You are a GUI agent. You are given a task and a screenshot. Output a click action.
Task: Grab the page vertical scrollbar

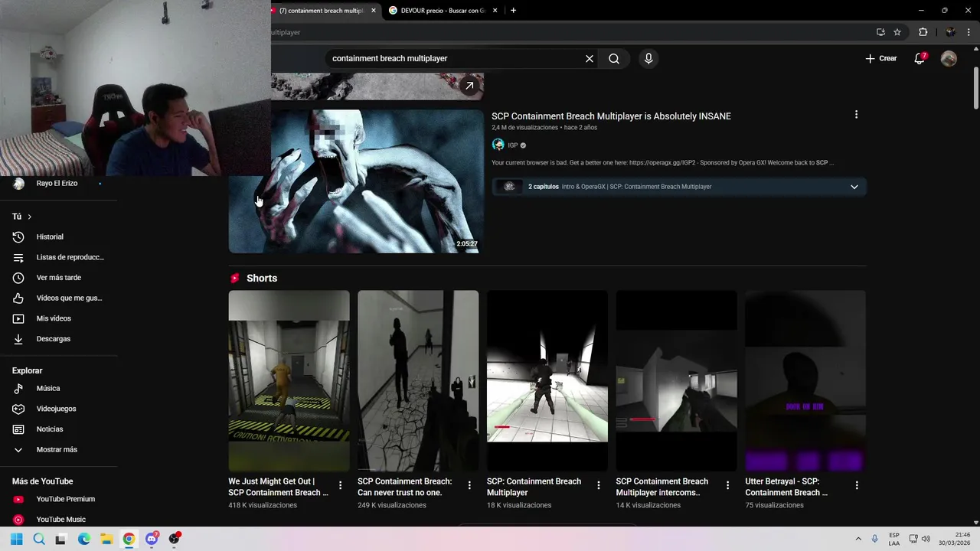976,88
